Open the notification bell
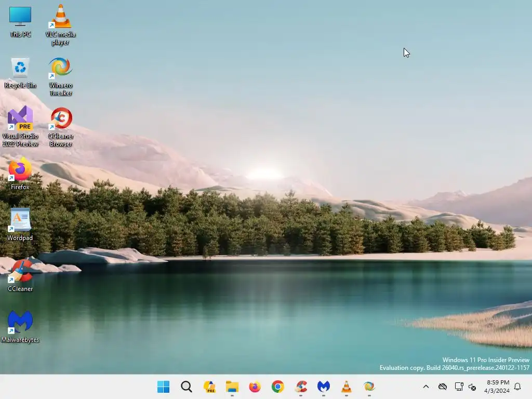This screenshot has height=399, width=532. (x=517, y=387)
